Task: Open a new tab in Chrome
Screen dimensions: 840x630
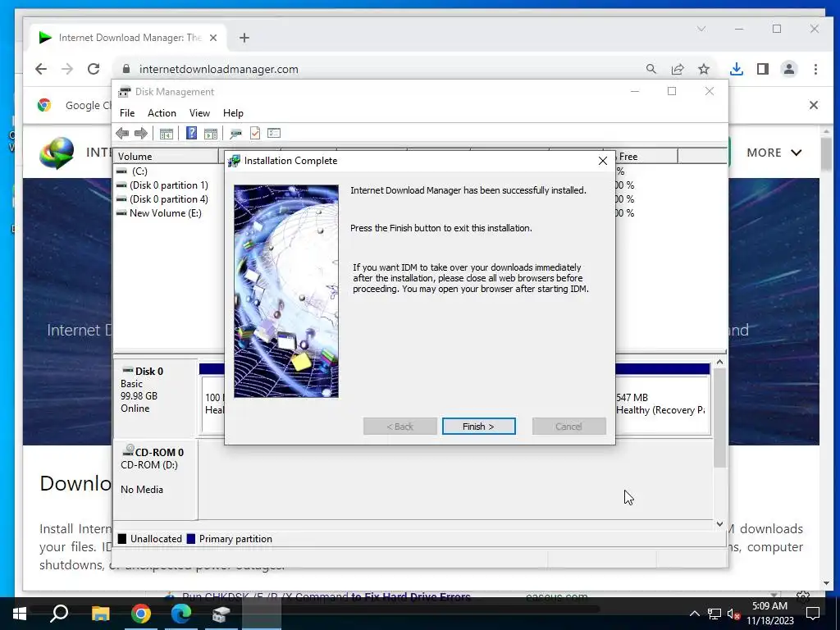Action: (244, 38)
